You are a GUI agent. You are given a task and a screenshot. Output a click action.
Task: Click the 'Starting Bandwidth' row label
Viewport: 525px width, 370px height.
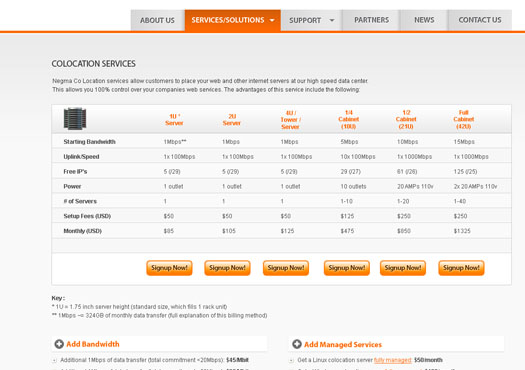pyautogui.click(x=89, y=142)
